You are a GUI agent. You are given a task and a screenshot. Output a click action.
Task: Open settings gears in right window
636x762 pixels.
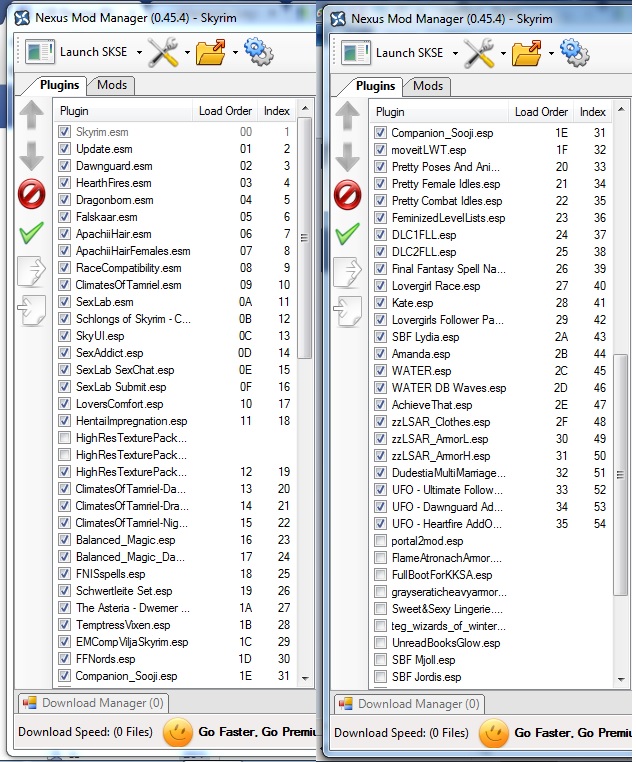point(574,53)
